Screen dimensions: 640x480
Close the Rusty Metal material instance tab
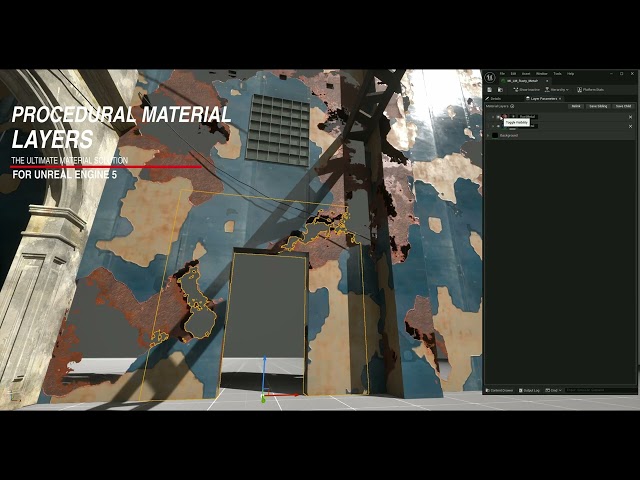coord(547,81)
